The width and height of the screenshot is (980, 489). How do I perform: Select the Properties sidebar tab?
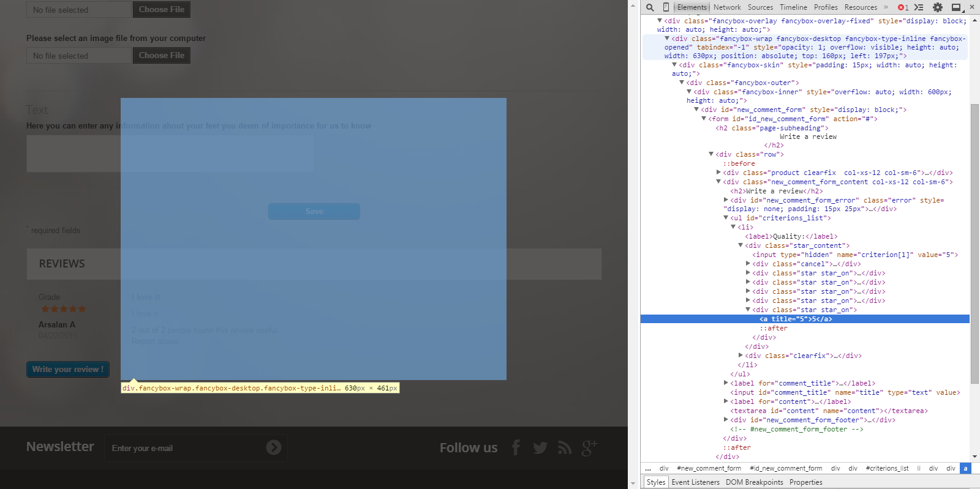[x=806, y=482]
